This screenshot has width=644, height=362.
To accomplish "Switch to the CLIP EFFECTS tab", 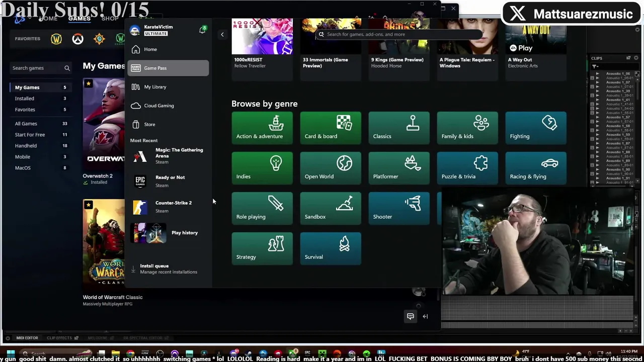I will coord(59,338).
